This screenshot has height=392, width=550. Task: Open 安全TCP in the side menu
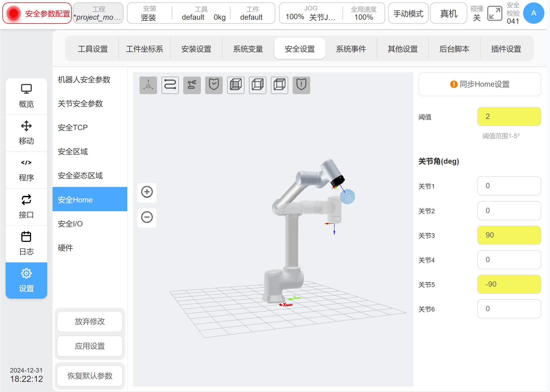click(90, 127)
